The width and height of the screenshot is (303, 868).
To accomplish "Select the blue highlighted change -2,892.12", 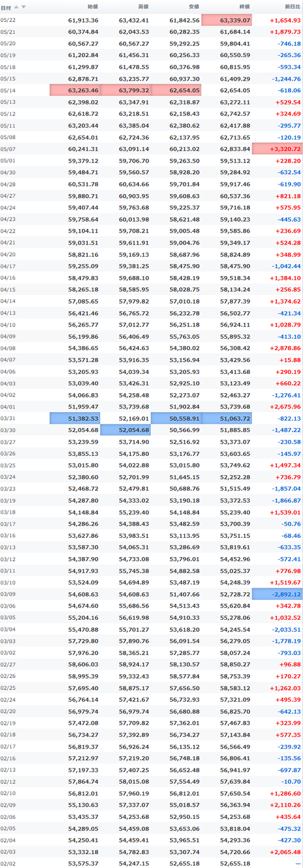I will tap(278, 594).
